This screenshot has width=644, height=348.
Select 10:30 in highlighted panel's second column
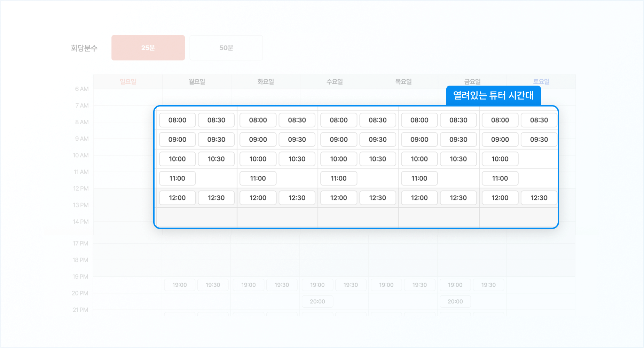[297, 159]
